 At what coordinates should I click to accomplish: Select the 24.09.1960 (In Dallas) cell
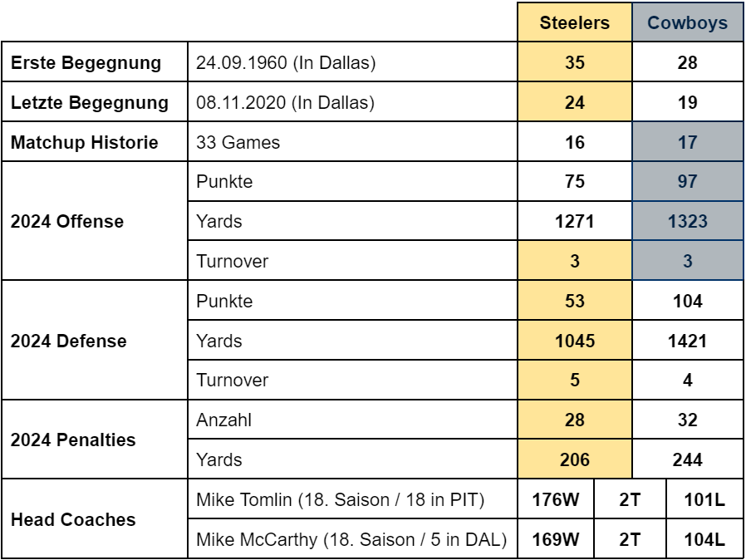(352, 61)
